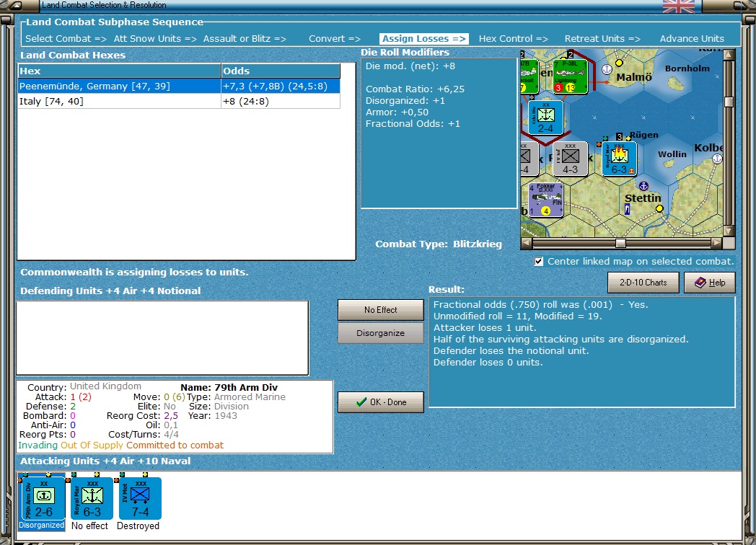
Task: Click Die mod. (net): +8 line
Action: [410, 66]
